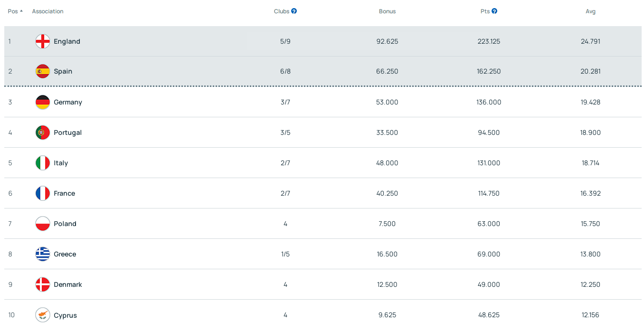The width and height of the screenshot is (644, 331).
Task: Click the England flag icon
Action: click(43, 41)
